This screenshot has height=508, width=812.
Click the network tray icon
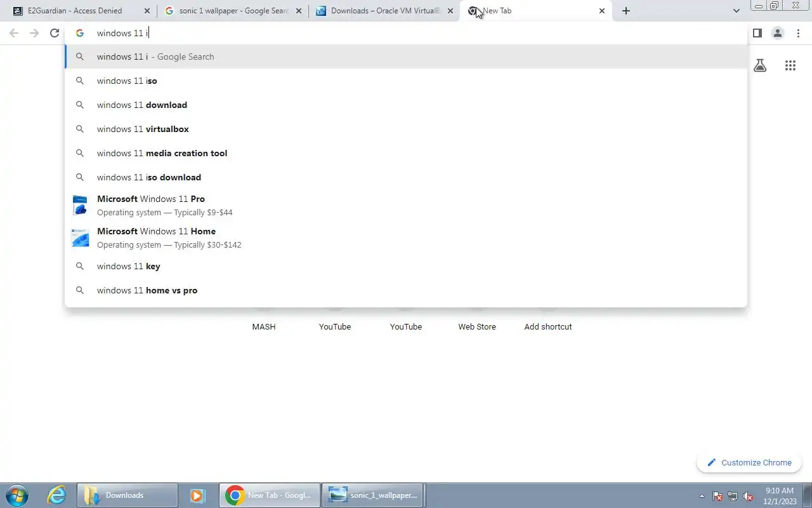[x=733, y=496]
